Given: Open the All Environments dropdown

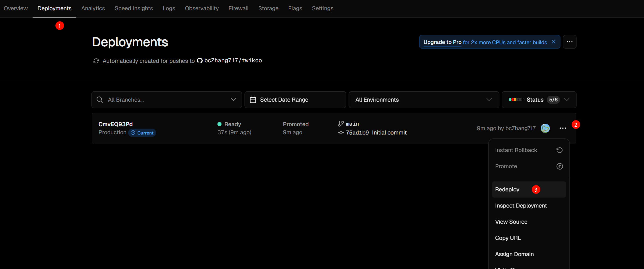Looking at the screenshot, I should [424, 100].
